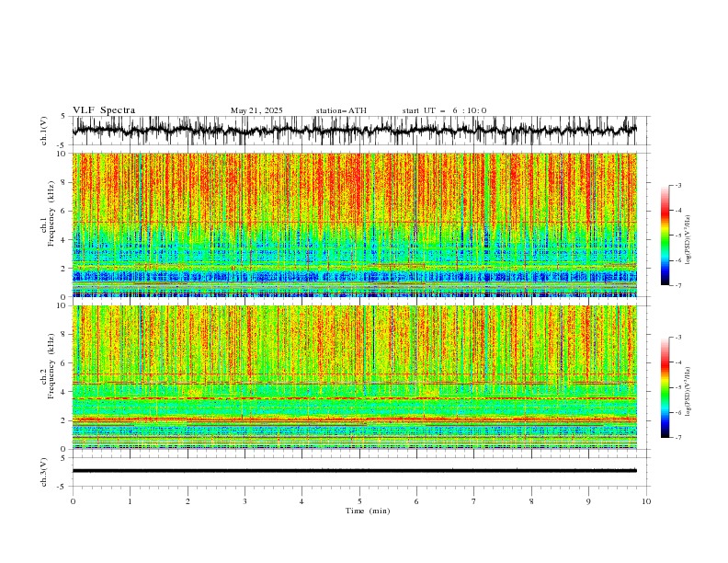Screen dimensions: 728x563
Task: Click the "-4" tick on lower colorbar
Action: click(678, 362)
